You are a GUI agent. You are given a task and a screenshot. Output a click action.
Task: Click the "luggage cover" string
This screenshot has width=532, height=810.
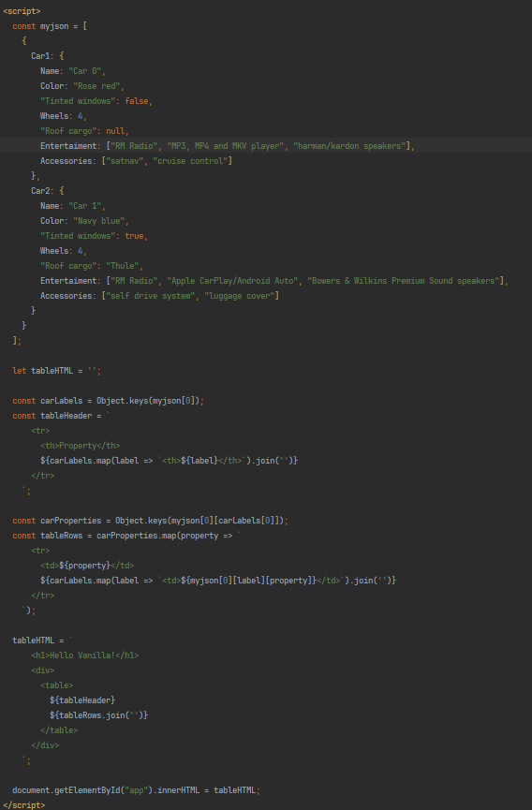click(x=239, y=296)
